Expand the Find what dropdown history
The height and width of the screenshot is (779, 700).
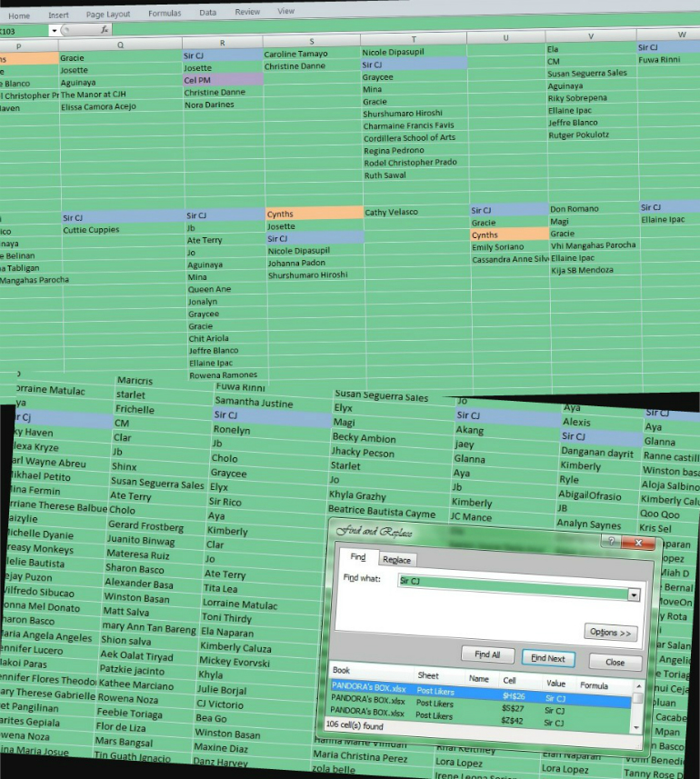(x=634, y=594)
